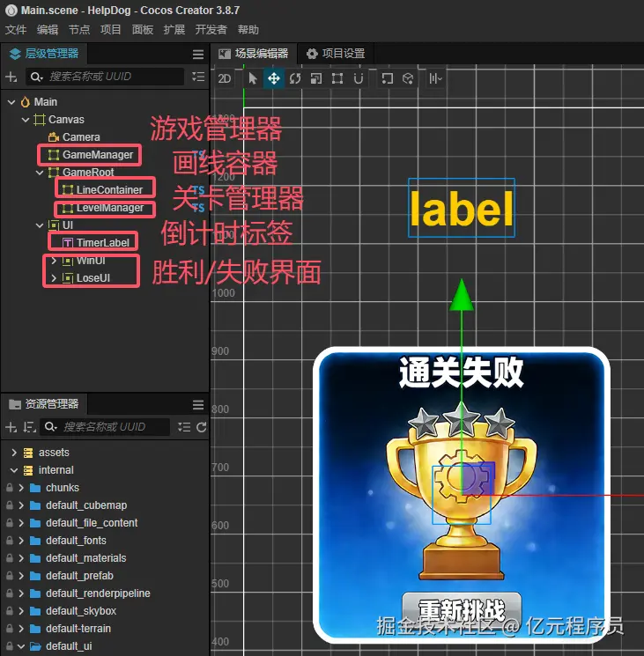This screenshot has width=644, height=656.
Task: Open the File (文件) menu
Action: point(16,30)
